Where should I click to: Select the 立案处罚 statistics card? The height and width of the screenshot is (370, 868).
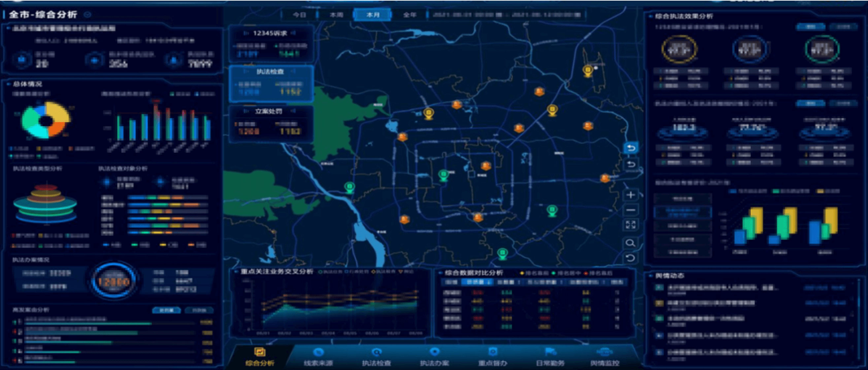pyautogui.click(x=271, y=124)
